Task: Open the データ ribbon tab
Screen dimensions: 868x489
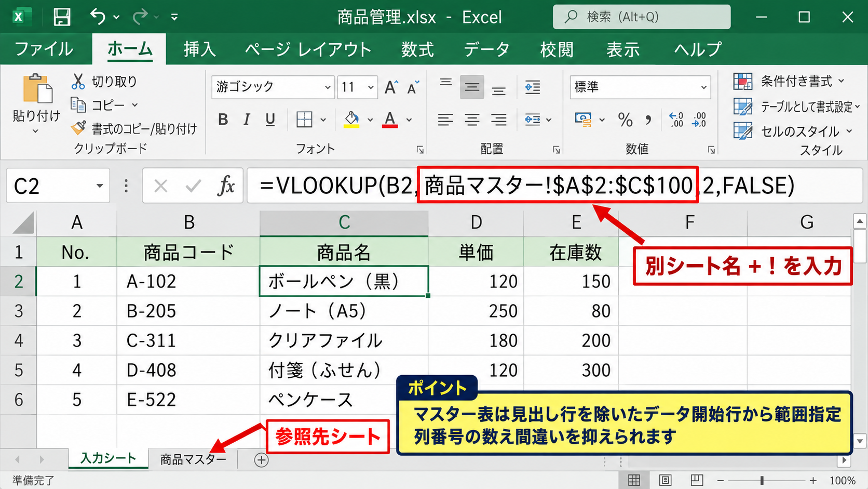Action: click(x=486, y=49)
